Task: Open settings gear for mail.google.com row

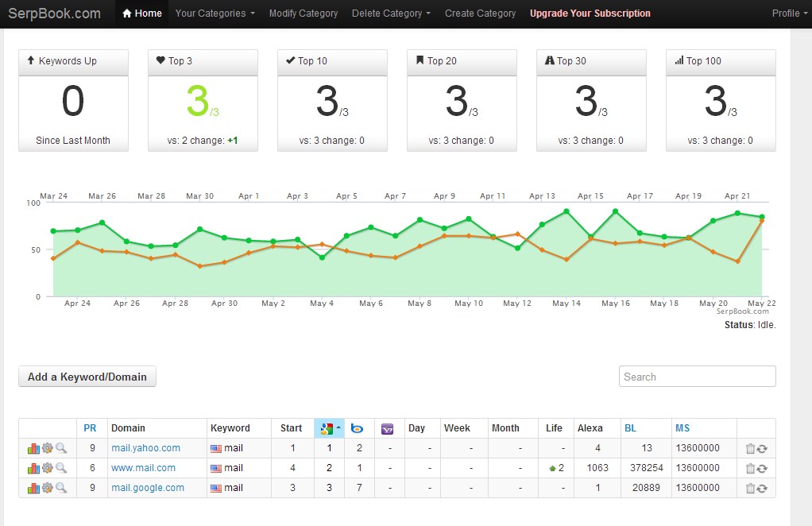Action: point(47,488)
